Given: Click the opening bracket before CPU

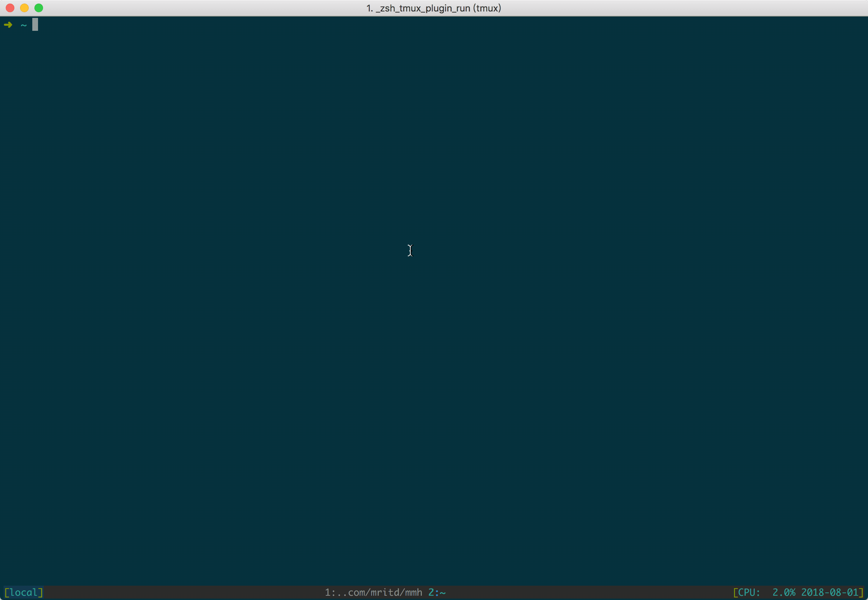Looking at the screenshot, I should (x=736, y=592).
